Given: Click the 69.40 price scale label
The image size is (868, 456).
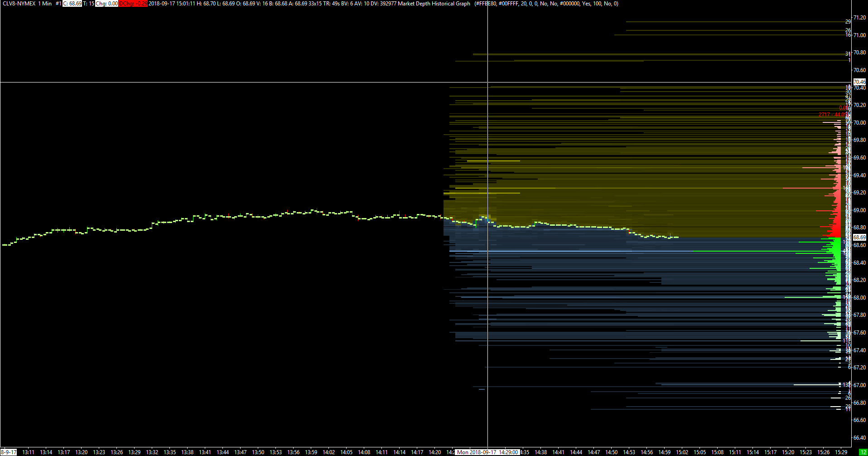Looking at the screenshot, I should coord(859,175).
